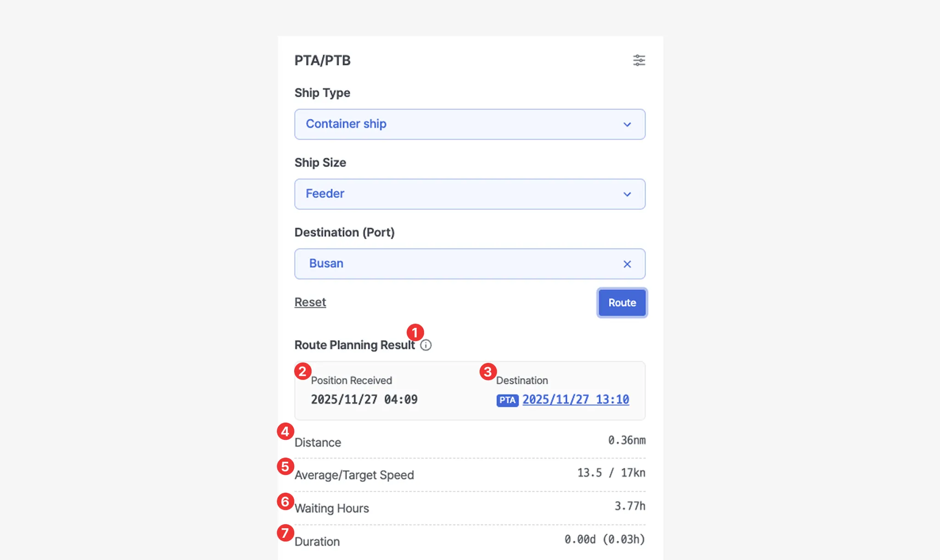Screen dimensions: 940x560
Task: Click red annotation marker 4 beside Distance
Action: pos(285,431)
